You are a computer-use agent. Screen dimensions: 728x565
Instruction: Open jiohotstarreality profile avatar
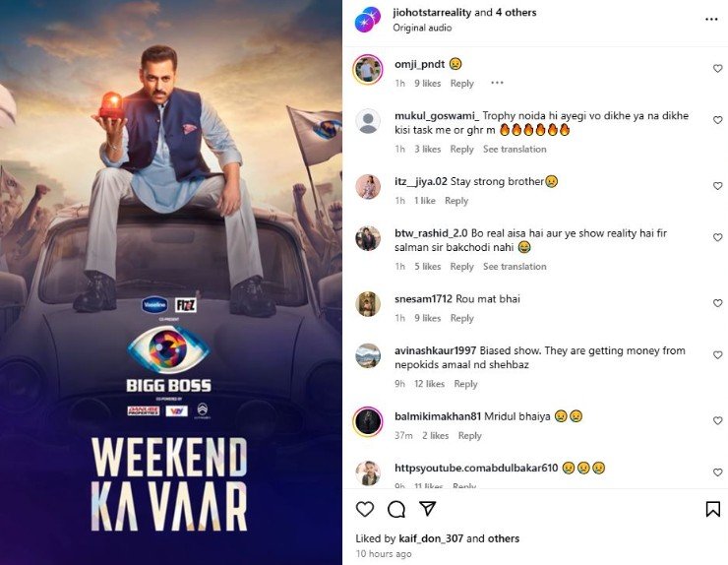point(368,20)
